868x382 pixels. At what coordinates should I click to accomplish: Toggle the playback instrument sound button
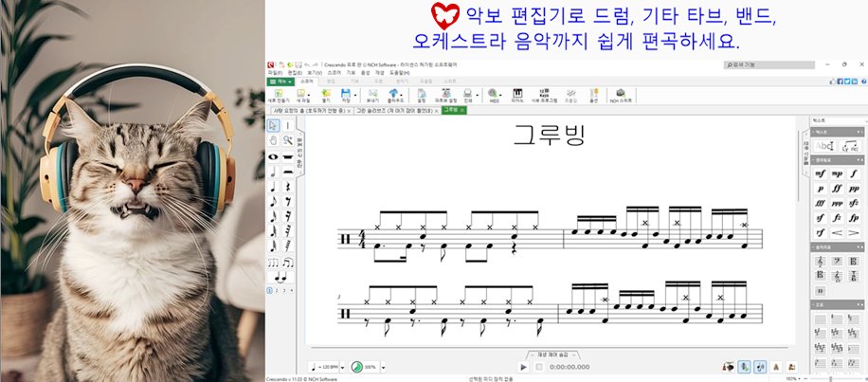760,367
